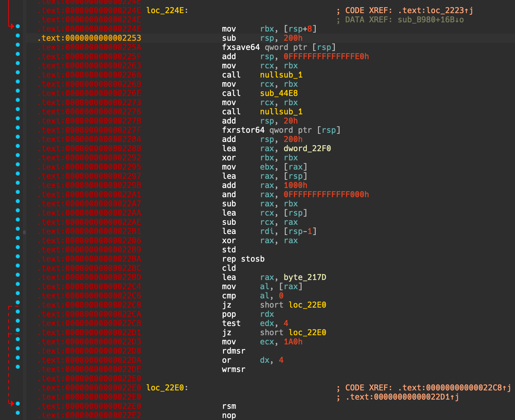Click the or dx, 4 instruction
This screenshot has width=515, height=420.
253,360
